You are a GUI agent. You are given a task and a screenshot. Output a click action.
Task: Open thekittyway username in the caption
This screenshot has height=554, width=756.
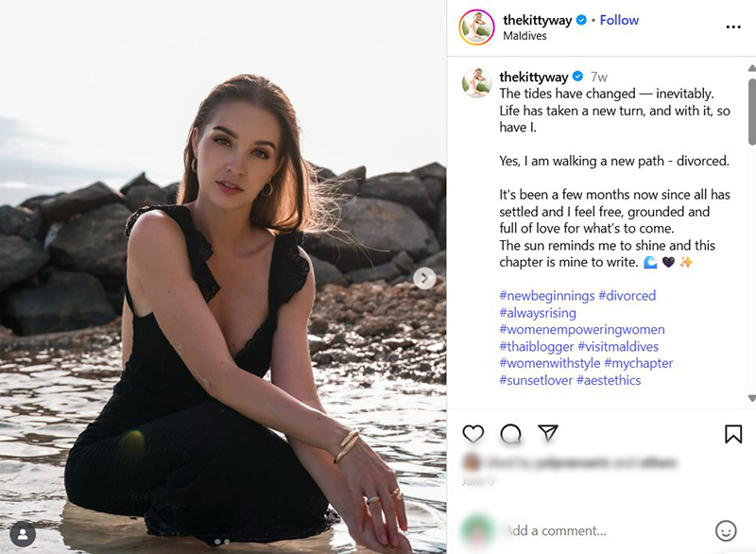point(533,77)
